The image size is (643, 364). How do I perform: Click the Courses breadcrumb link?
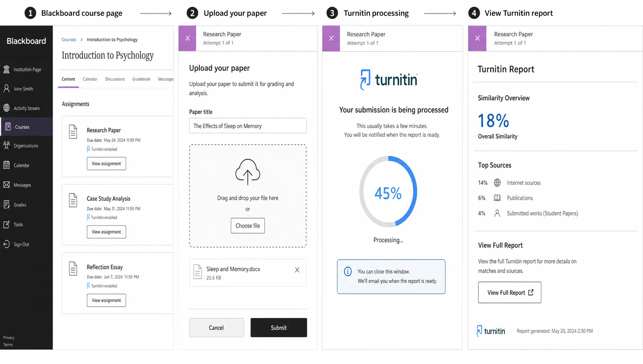click(x=69, y=39)
